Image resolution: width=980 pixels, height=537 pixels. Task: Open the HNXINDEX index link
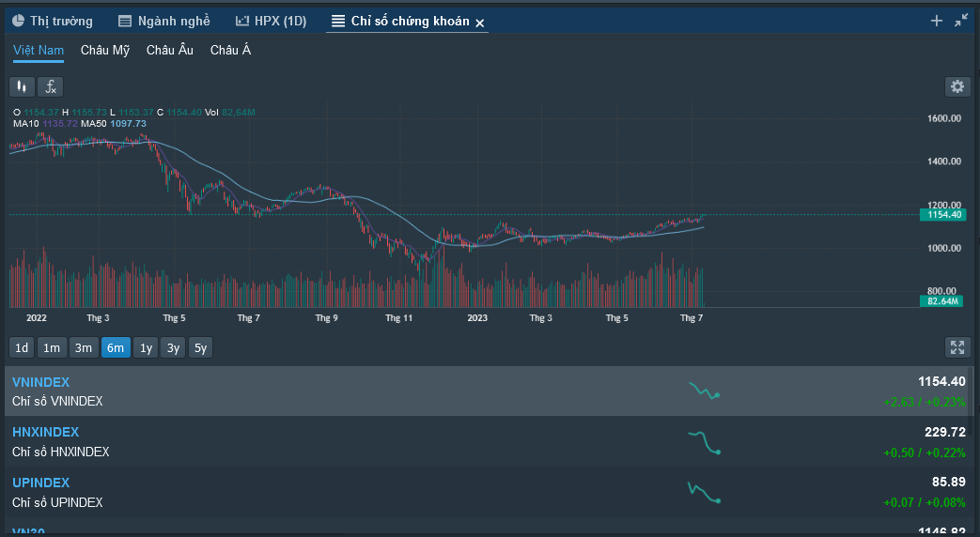[x=45, y=432]
